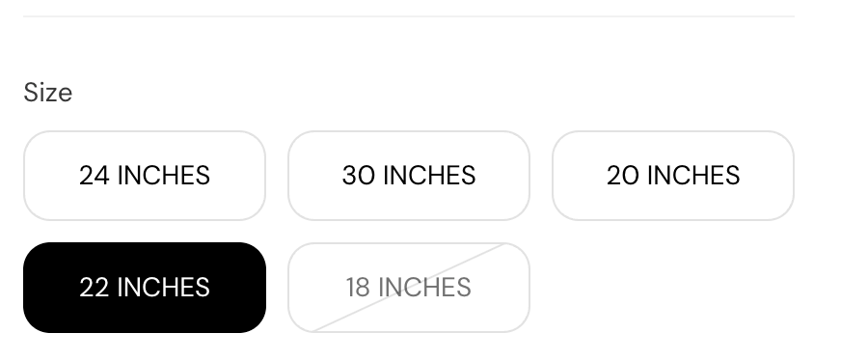Click the option reading 20 INCHES
Screen dimensions: 868x361
pos(673,176)
